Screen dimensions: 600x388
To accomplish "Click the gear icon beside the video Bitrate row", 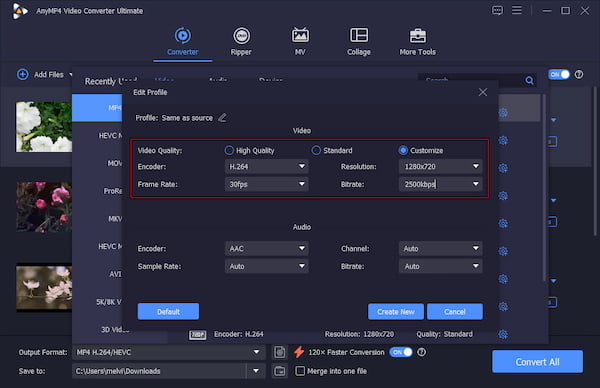I will [503, 196].
